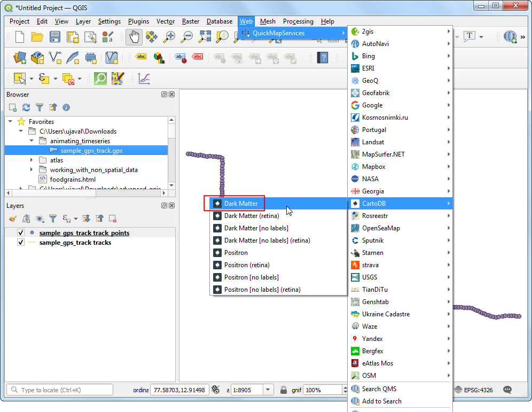Float the Layers panel

tap(164, 206)
